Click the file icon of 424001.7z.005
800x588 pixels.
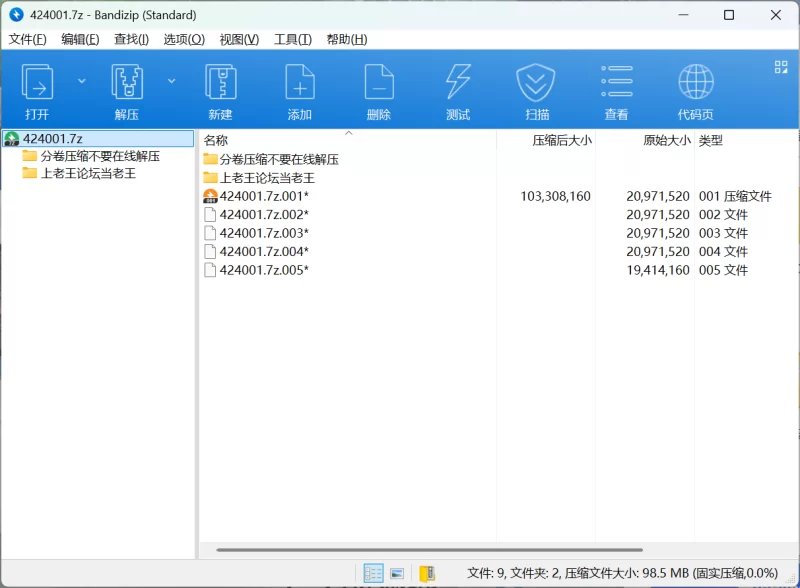[210, 270]
